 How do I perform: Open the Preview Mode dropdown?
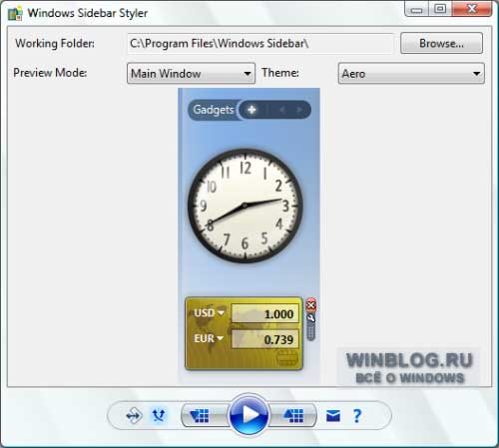click(x=191, y=73)
